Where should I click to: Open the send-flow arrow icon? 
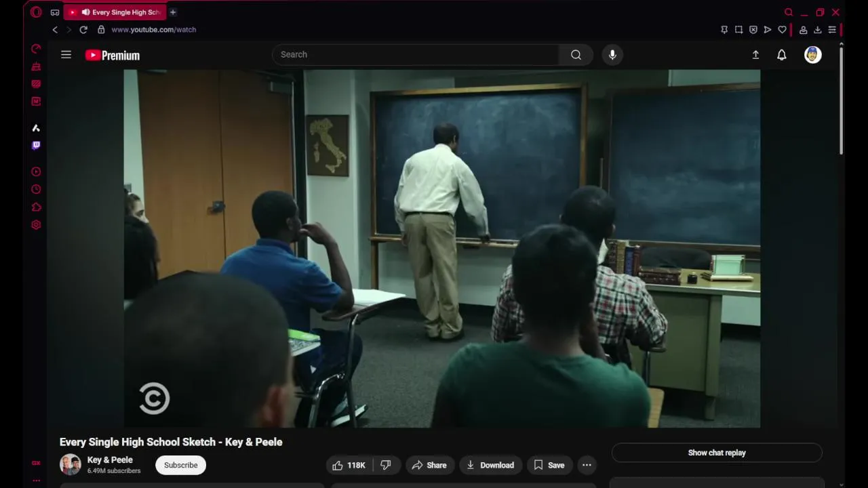click(x=768, y=30)
